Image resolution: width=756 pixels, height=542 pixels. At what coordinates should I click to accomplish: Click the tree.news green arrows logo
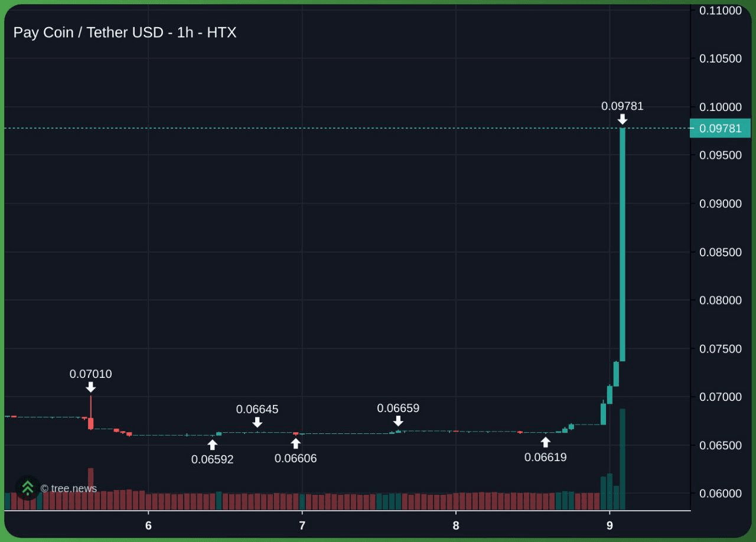(27, 488)
